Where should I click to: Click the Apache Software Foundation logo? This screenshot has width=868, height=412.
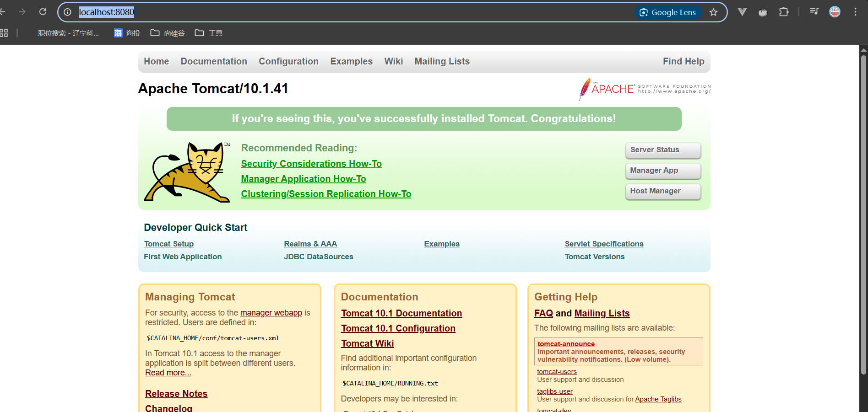pos(645,89)
